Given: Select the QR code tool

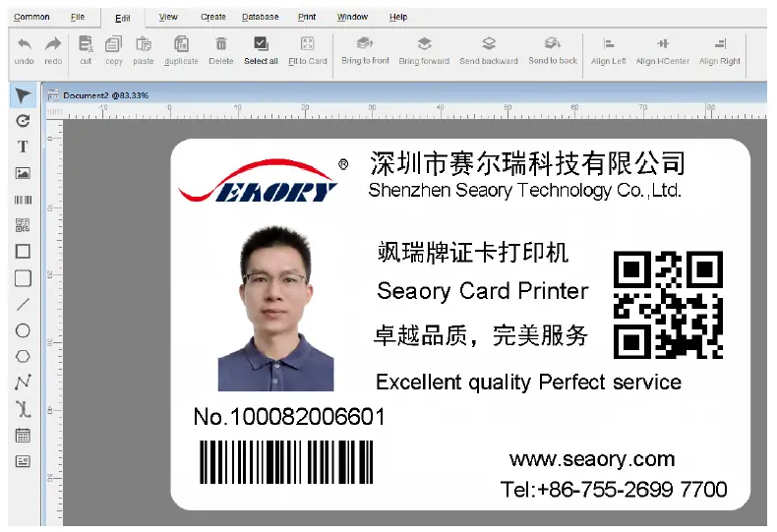Looking at the screenshot, I should (23, 225).
